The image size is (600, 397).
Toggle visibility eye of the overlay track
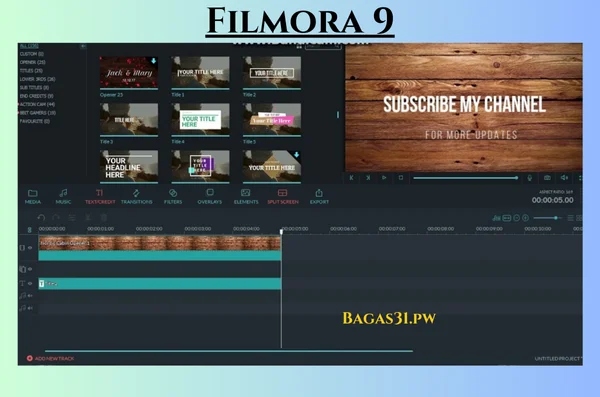[x=30, y=269]
